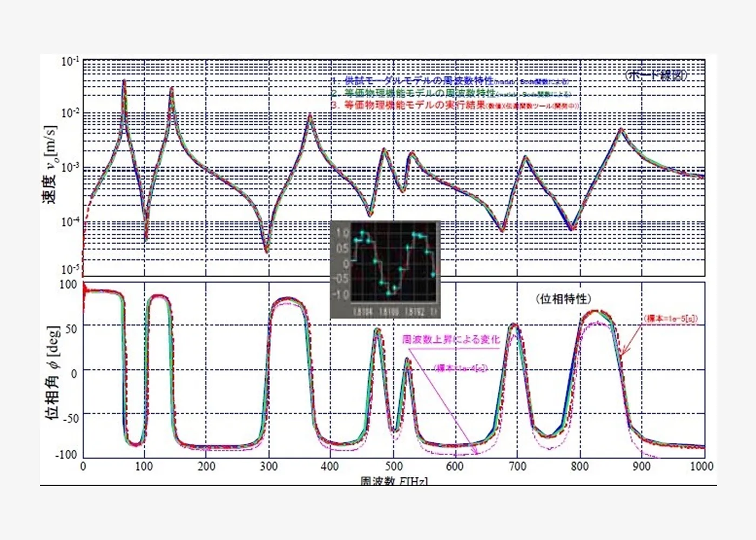Select the (ボード線図) title label
Viewport: 756px width, 540px height.
656,75
